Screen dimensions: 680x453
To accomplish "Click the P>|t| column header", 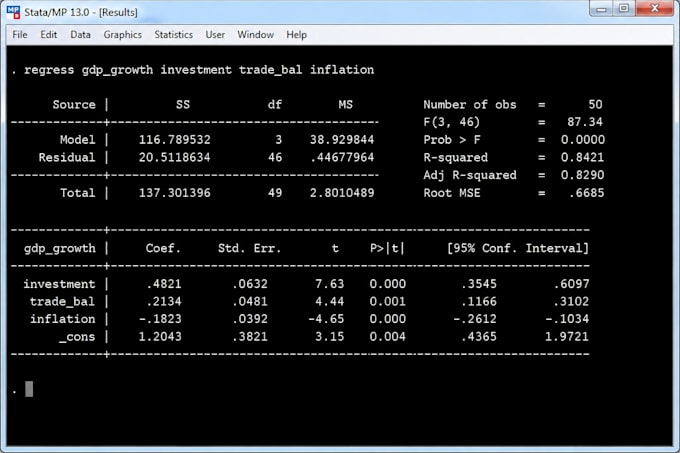I will click(x=387, y=248).
